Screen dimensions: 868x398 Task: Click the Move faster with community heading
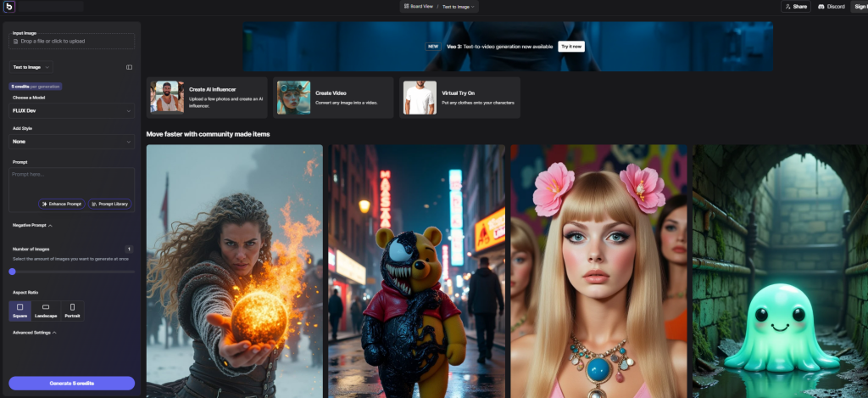pyautogui.click(x=209, y=134)
